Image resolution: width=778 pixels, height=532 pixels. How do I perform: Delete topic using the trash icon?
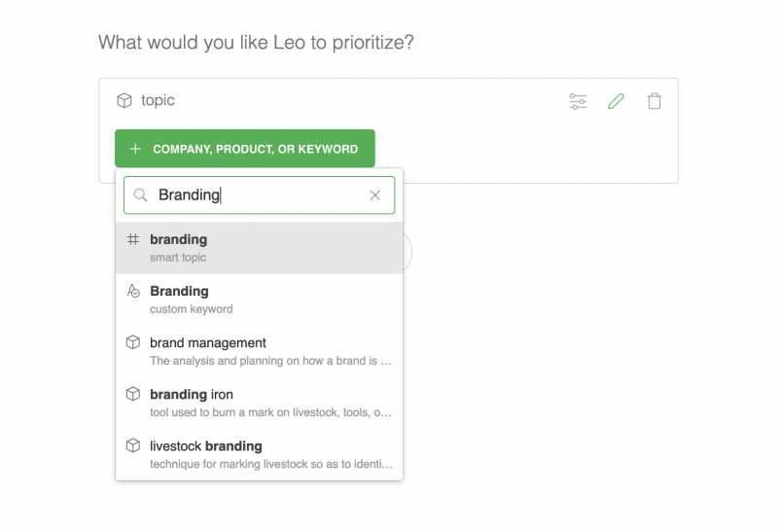[654, 101]
